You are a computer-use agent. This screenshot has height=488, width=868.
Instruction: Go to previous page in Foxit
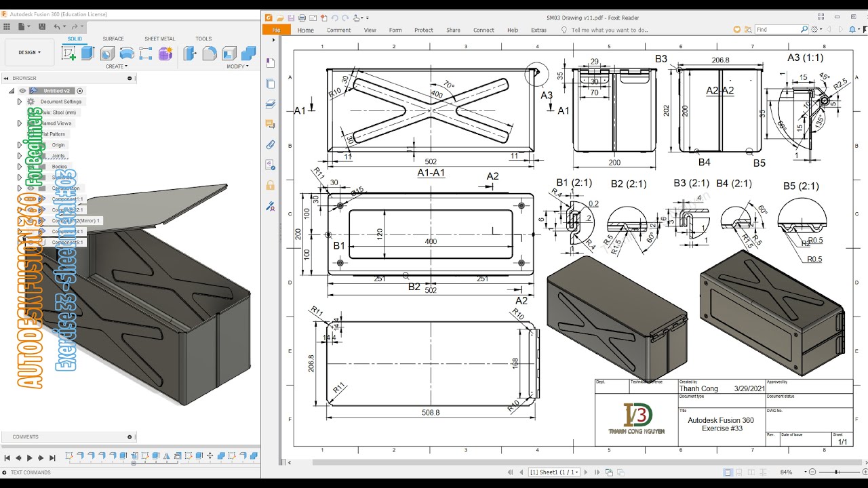click(x=521, y=472)
